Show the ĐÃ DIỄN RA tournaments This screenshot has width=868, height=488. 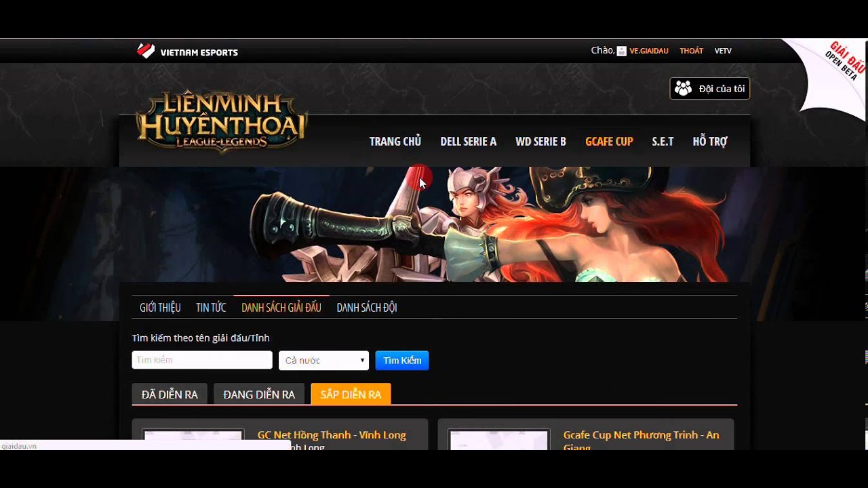[x=170, y=394]
